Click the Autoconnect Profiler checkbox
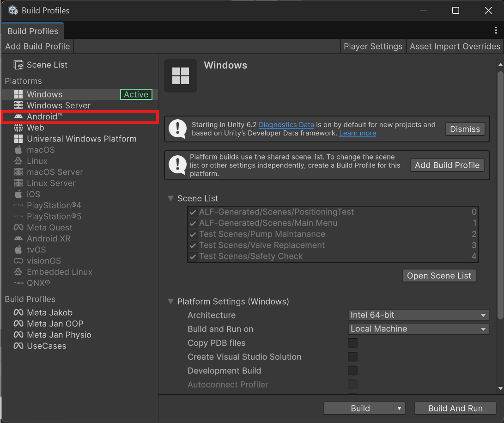The height and width of the screenshot is (423, 504). click(352, 385)
